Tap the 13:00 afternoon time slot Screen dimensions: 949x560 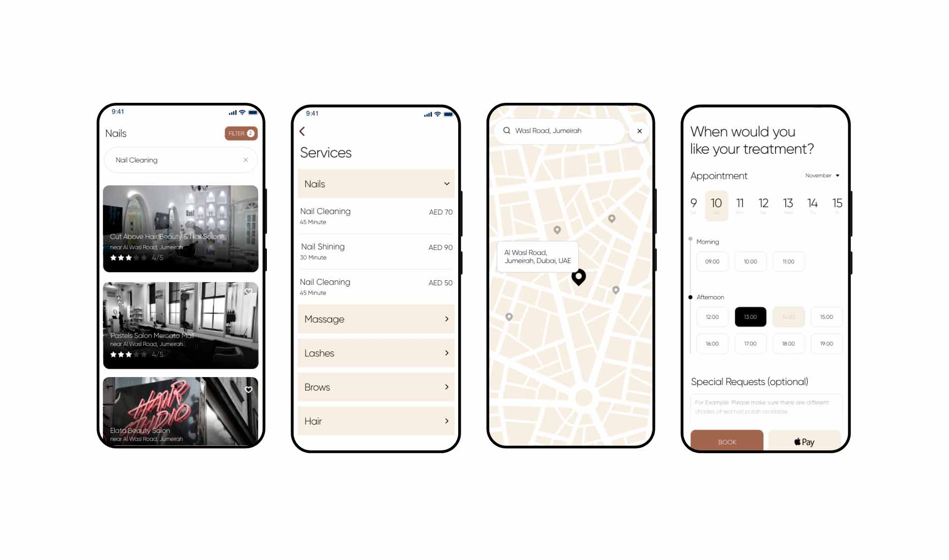(x=750, y=317)
